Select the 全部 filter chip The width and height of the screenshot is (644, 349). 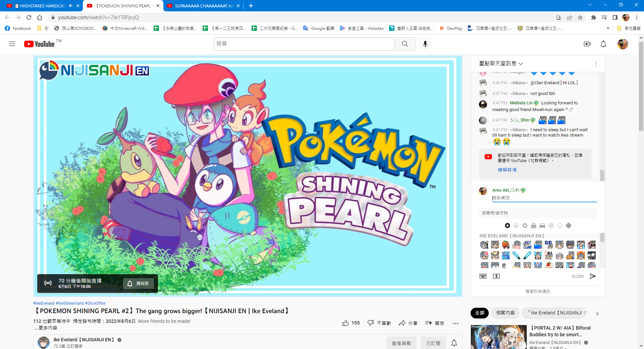click(x=480, y=313)
